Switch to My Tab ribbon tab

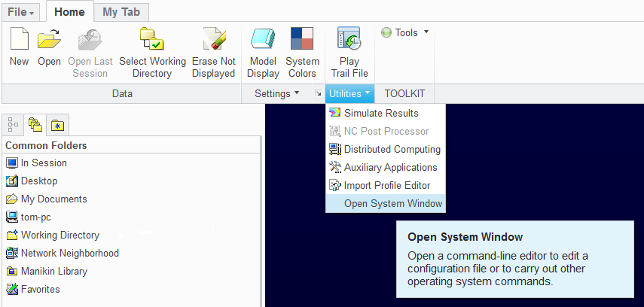click(121, 12)
